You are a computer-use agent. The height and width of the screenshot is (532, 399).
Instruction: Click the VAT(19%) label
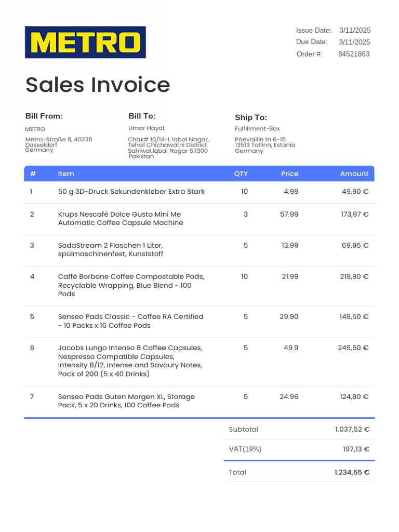pyautogui.click(x=245, y=449)
